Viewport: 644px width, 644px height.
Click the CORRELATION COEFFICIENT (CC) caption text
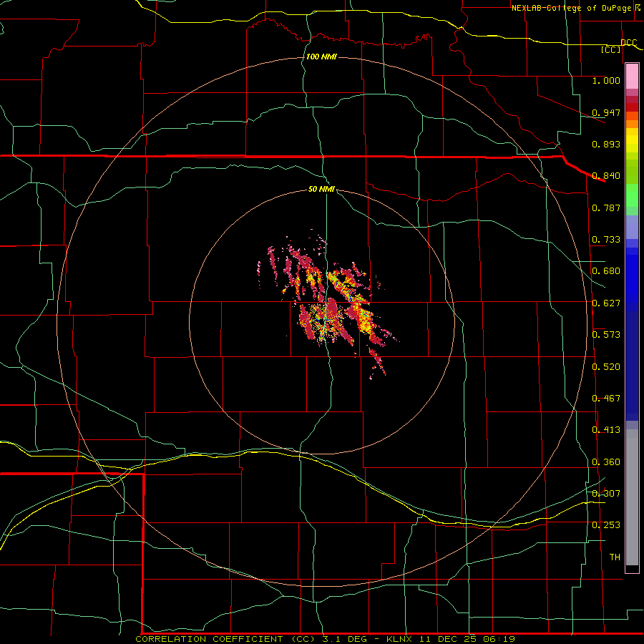(226, 639)
